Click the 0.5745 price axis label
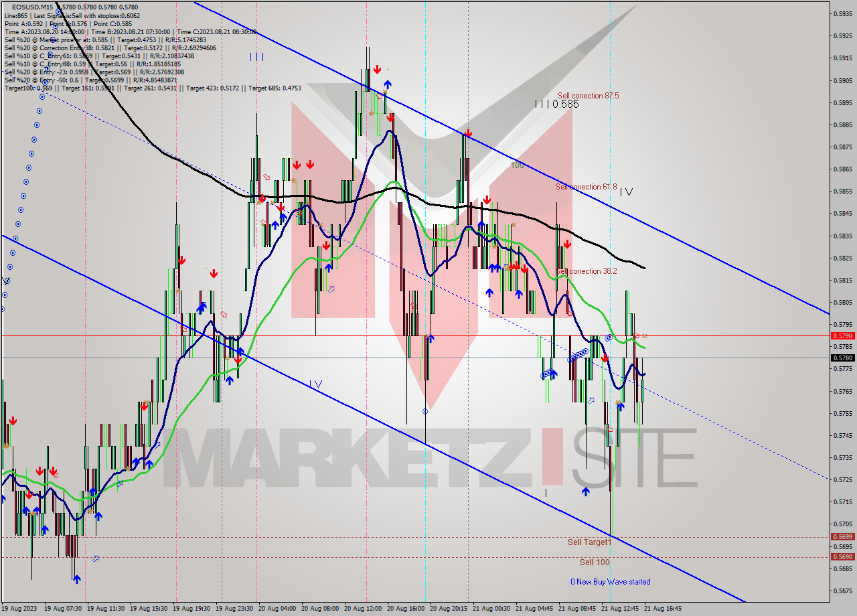This screenshot has width=857, height=616. pyautogui.click(x=842, y=435)
